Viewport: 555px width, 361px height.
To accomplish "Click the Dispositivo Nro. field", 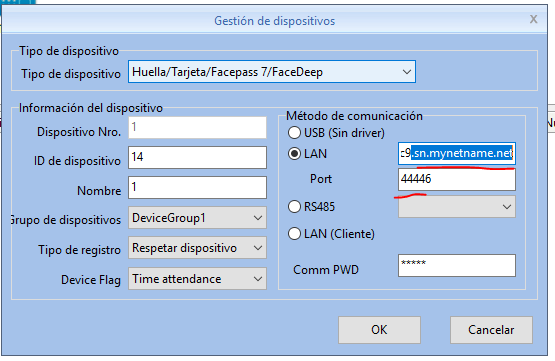I will coord(197,127).
